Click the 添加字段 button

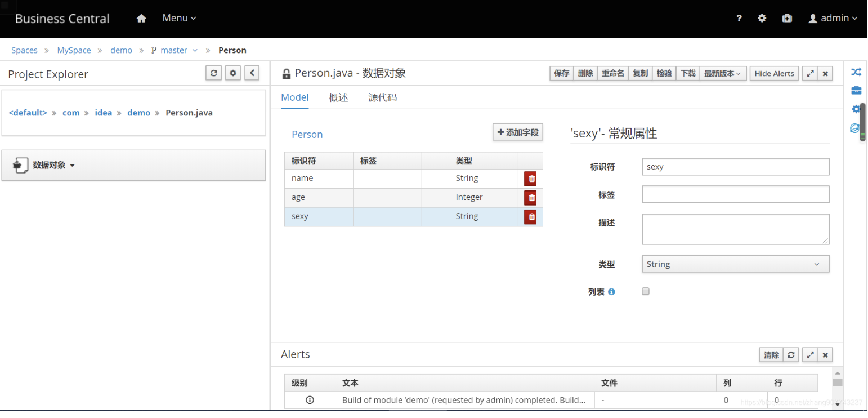coord(518,132)
